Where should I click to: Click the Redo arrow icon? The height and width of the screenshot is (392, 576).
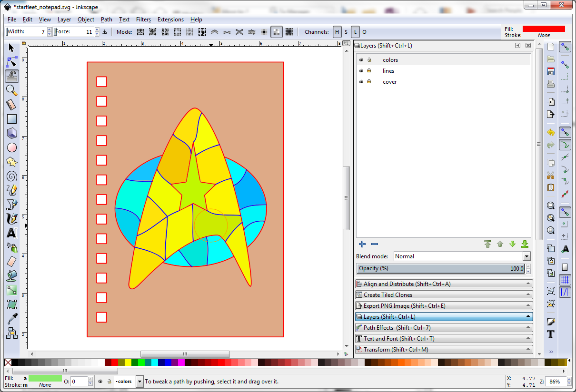[x=551, y=145]
